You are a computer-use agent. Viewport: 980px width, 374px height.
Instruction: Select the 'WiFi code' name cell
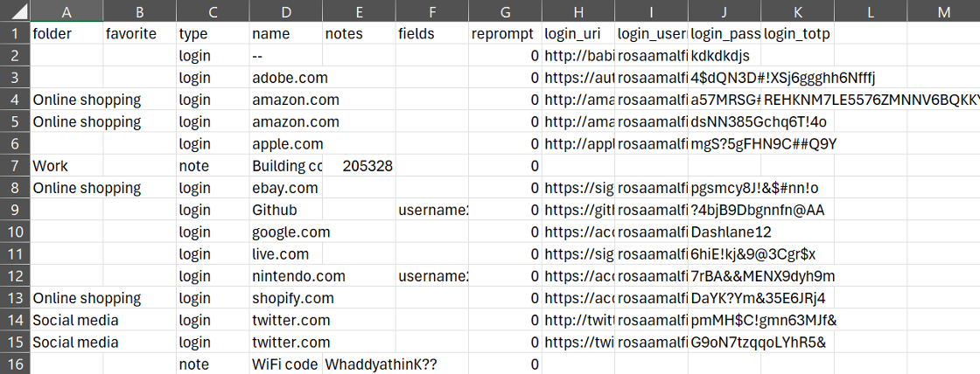(x=285, y=364)
